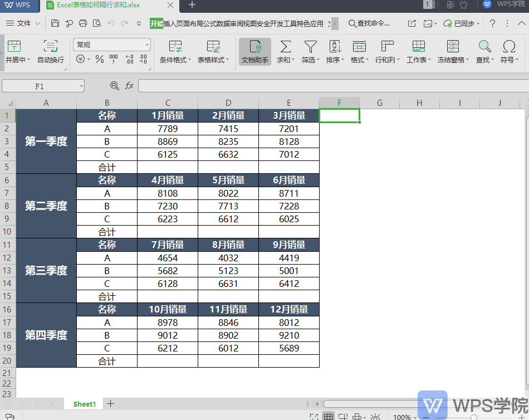Click the Sort (排序) icon

[x=335, y=47]
